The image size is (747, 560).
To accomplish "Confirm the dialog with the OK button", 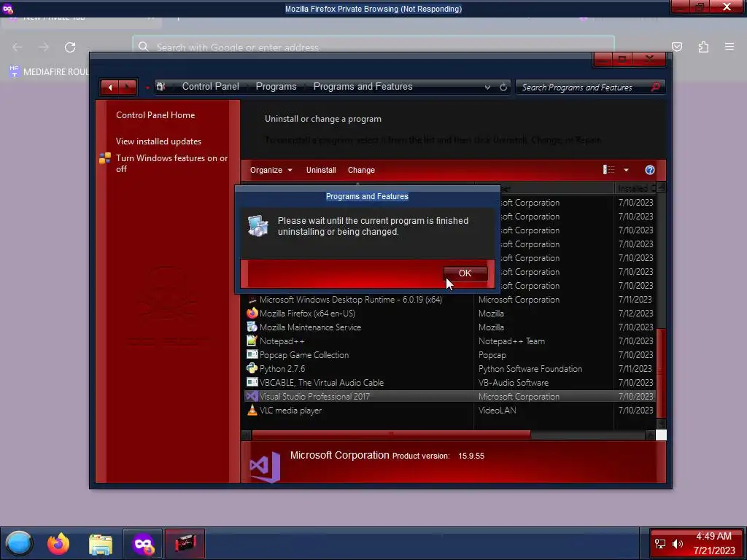I will [465, 273].
